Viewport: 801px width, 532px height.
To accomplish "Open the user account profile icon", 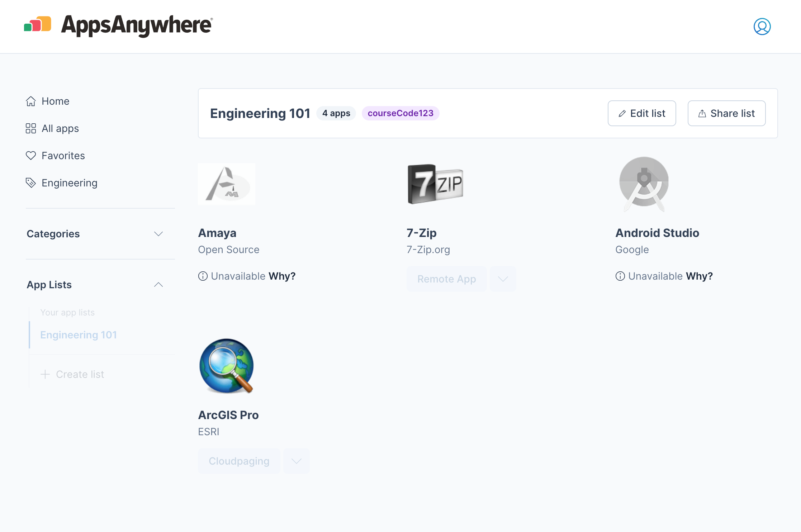I will click(762, 27).
